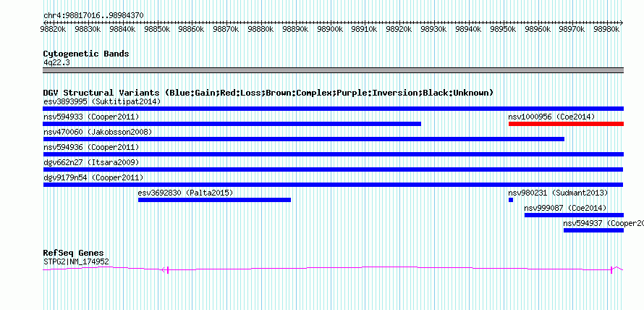Click the 98900k ruler label

(x=330, y=30)
